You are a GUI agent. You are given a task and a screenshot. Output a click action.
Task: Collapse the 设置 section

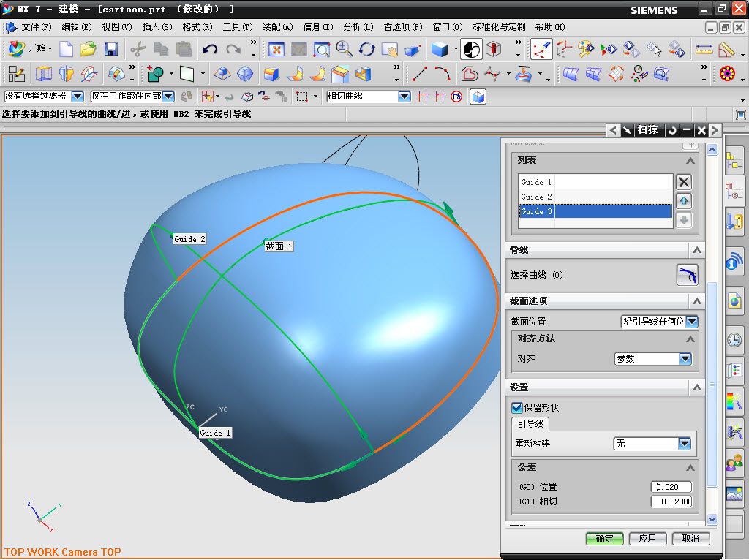click(696, 387)
